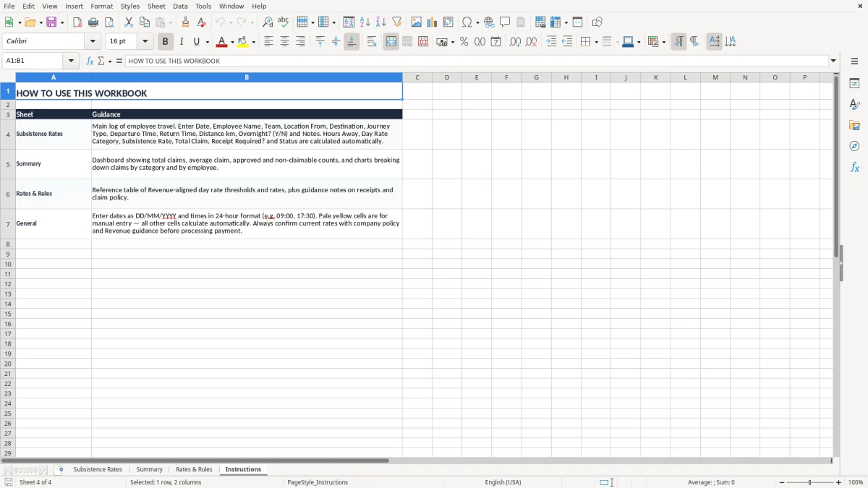Toggle Merge and Center Cells

point(391,42)
